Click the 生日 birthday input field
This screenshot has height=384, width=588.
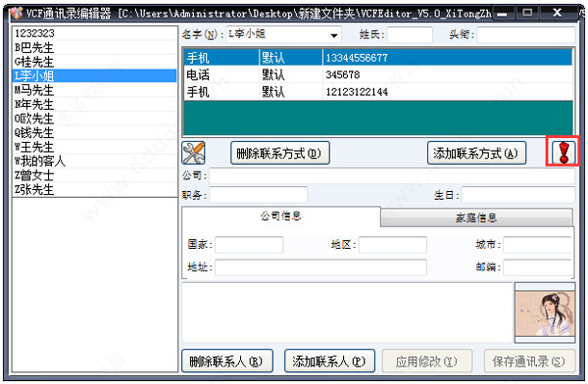pos(518,195)
